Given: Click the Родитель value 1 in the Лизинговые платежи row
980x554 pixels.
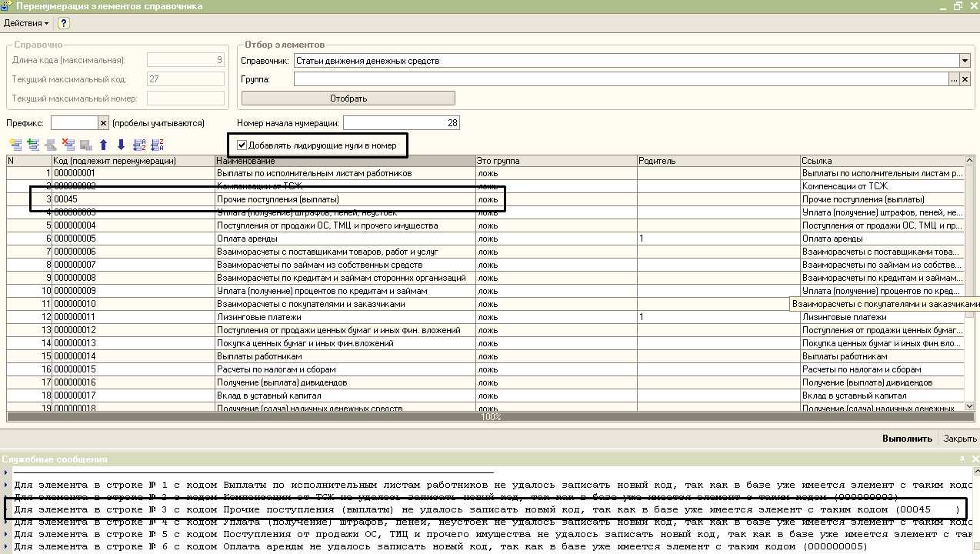Looking at the screenshot, I should pyautogui.click(x=718, y=317).
